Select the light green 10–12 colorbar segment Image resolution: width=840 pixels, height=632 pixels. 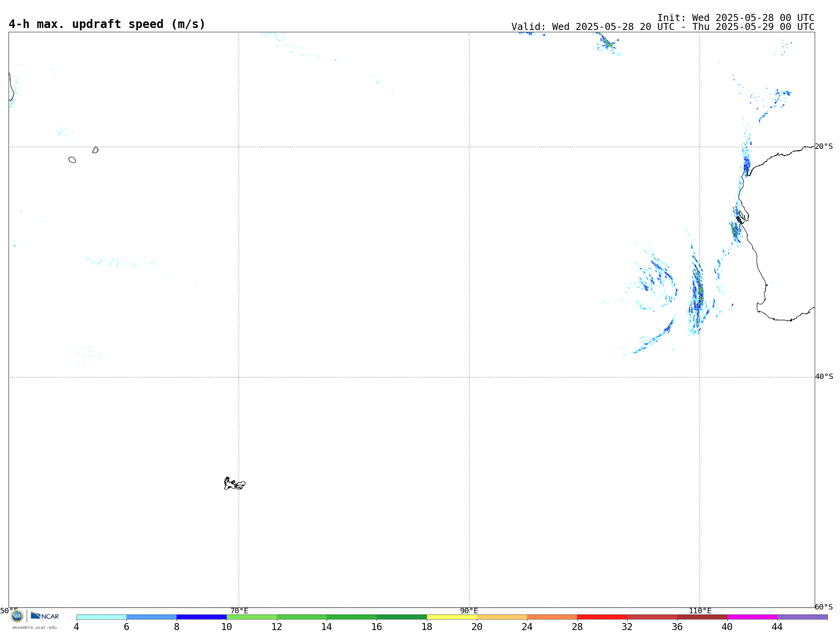coord(252,617)
